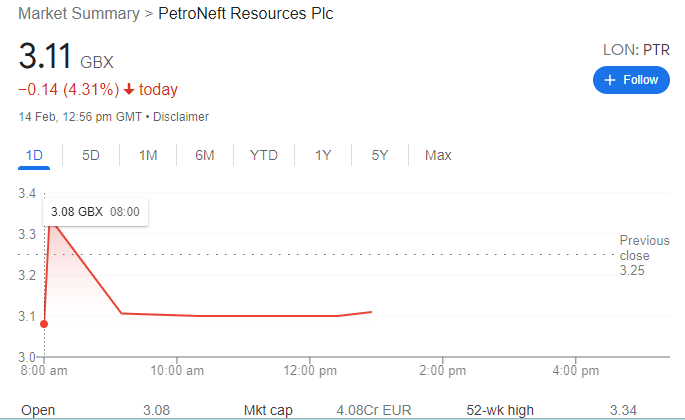Click the blue Follow button

631,80
